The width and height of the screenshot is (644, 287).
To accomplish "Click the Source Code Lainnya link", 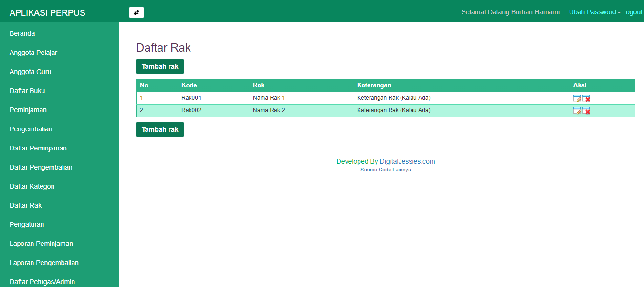I will click(385, 170).
